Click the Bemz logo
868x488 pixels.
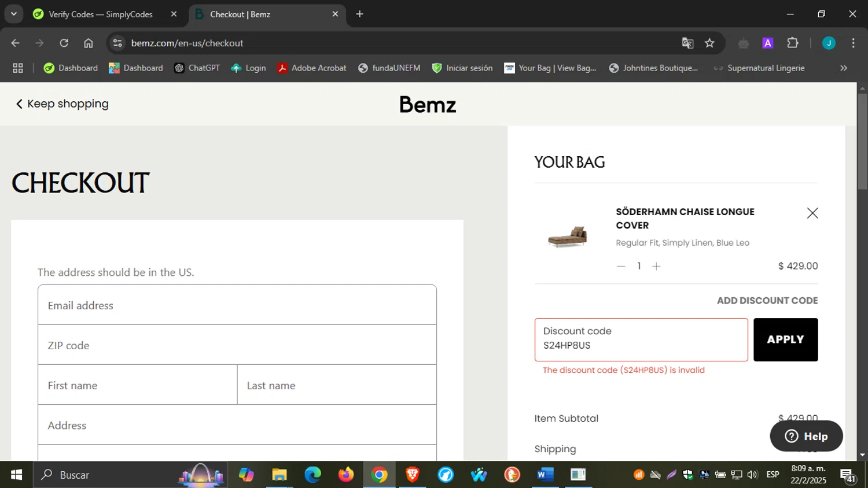pos(428,105)
